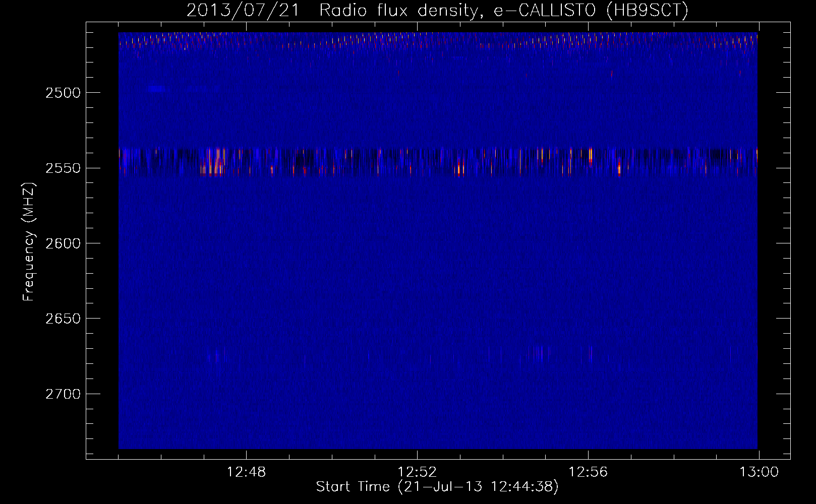Click the 12:48 time axis label

pos(246,472)
